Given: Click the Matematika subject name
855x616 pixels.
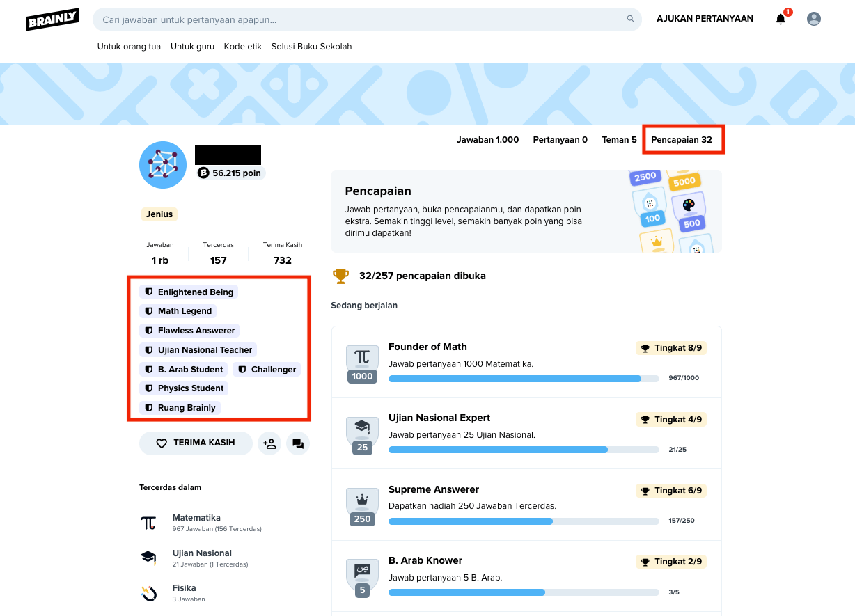Looking at the screenshot, I should click(196, 518).
